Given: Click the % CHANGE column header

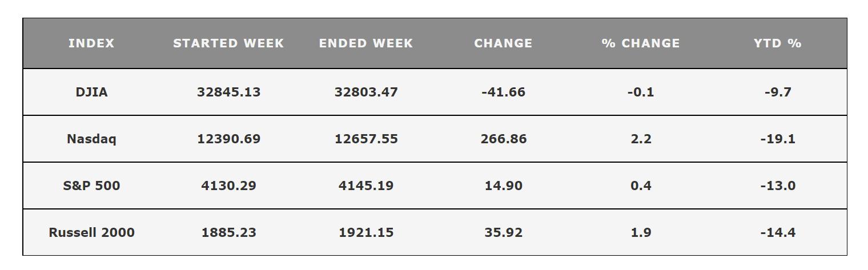Looking at the screenshot, I should click(641, 43).
